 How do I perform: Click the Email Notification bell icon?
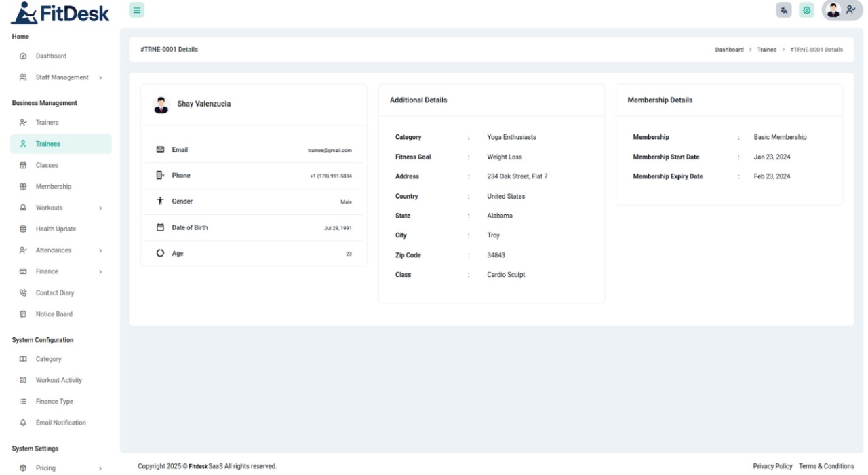point(23,423)
